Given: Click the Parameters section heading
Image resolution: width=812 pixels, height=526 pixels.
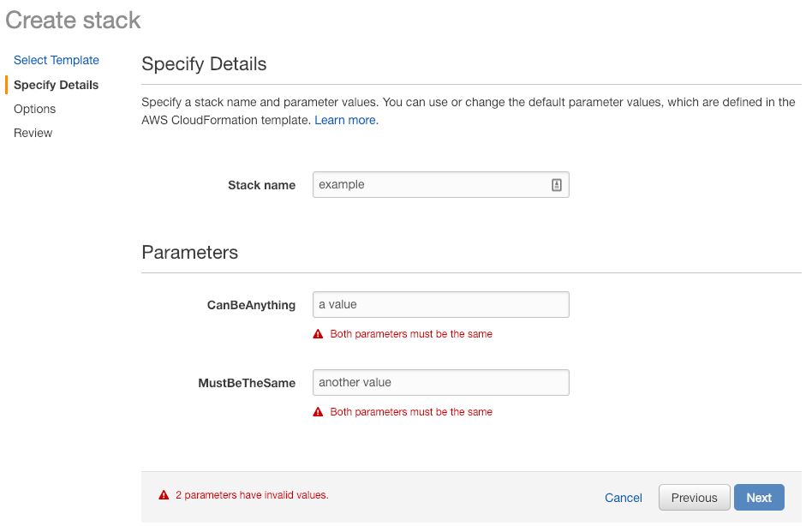Looking at the screenshot, I should (x=189, y=253).
